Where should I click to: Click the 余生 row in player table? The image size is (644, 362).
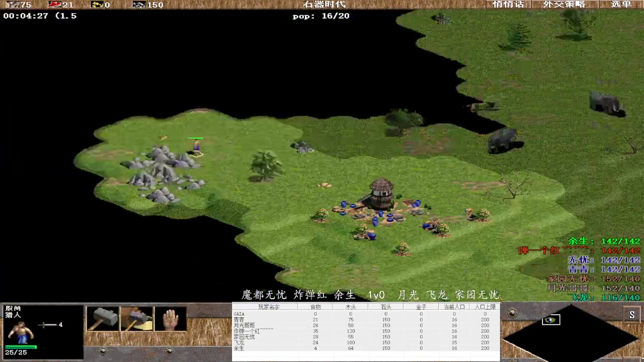(366, 348)
